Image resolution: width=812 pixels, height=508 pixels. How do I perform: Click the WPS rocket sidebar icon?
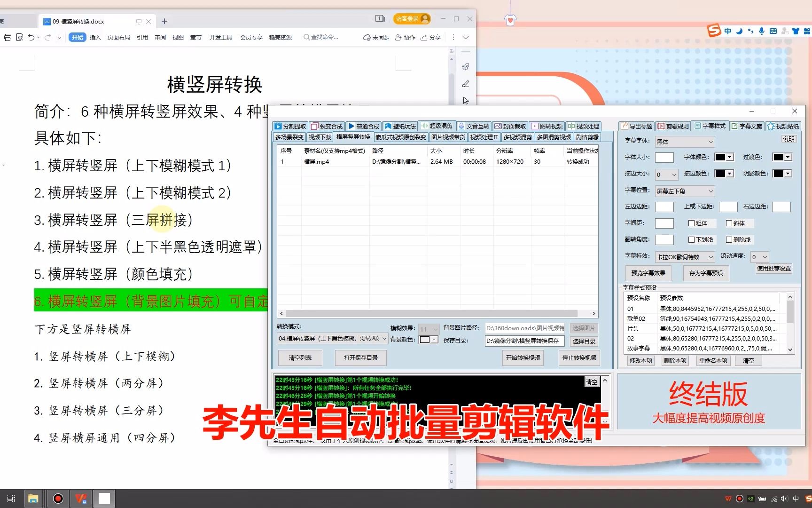(x=466, y=67)
